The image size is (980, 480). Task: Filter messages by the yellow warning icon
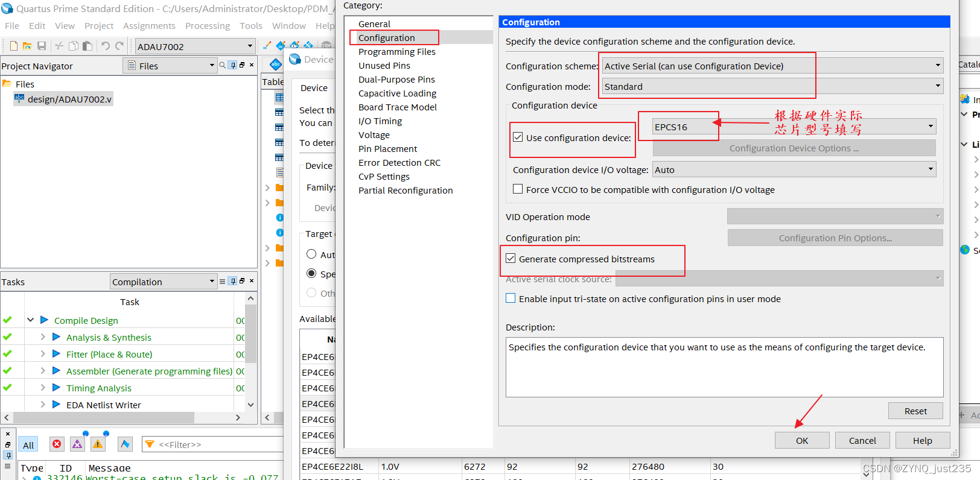[98, 444]
